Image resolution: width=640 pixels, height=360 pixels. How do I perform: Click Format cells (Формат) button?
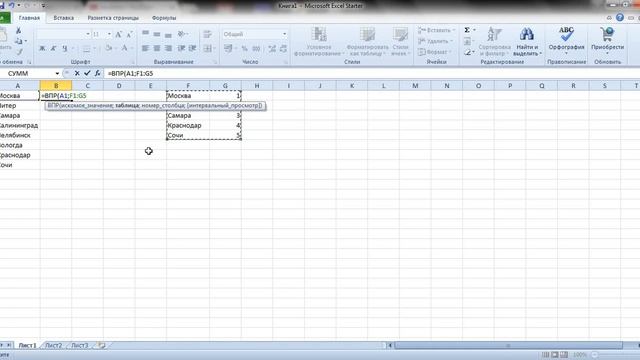click(435, 52)
